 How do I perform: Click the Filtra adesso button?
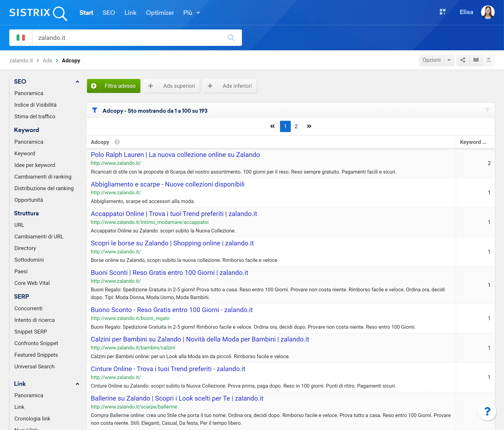(x=114, y=86)
